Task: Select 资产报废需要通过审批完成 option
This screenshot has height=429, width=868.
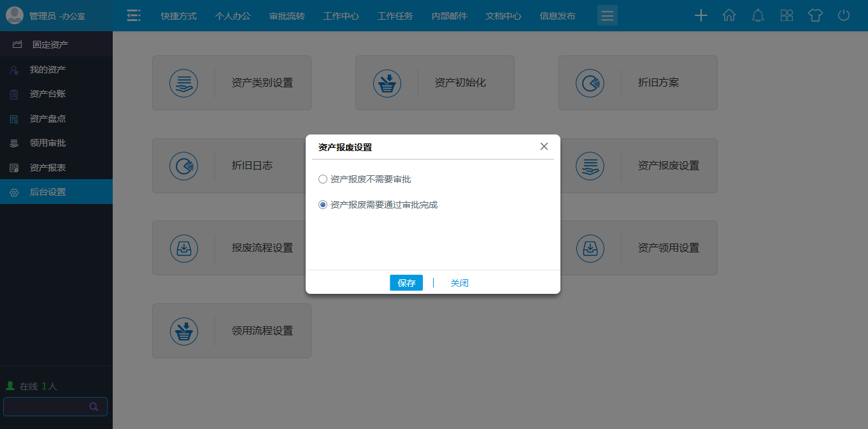Action: click(323, 205)
